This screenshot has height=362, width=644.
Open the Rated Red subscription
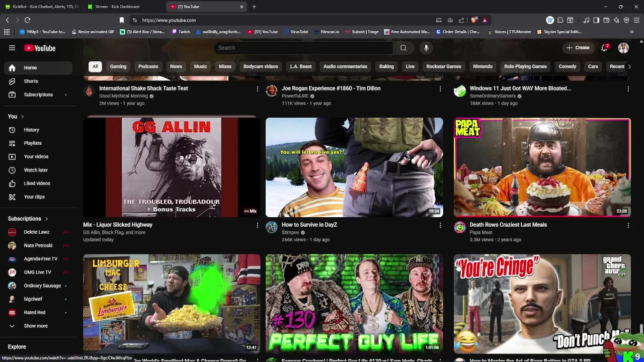pyautogui.click(x=38, y=312)
